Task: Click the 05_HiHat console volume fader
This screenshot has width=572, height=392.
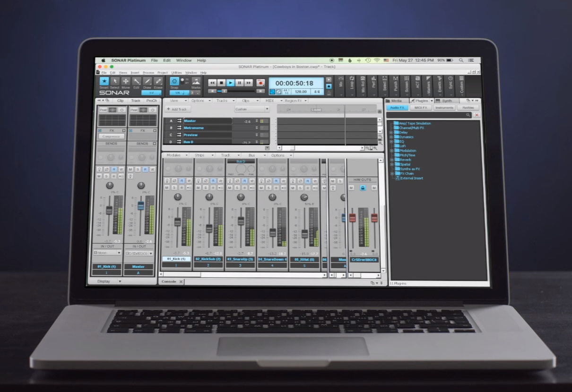Action: click(x=304, y=233)
